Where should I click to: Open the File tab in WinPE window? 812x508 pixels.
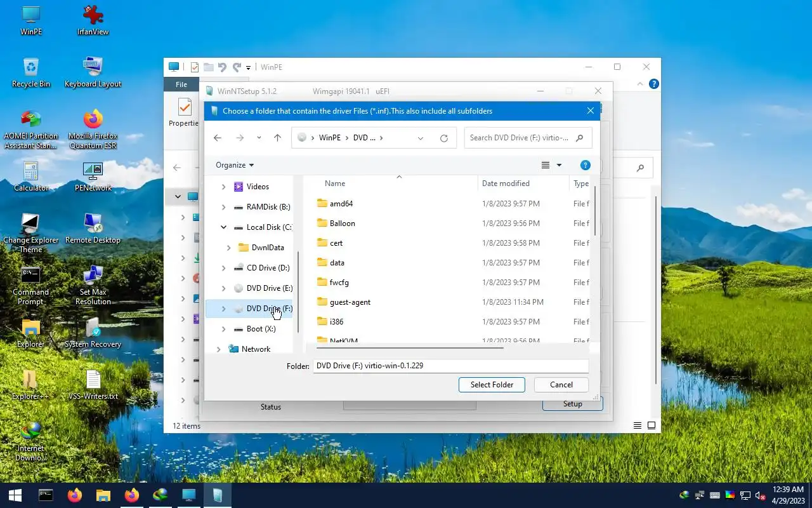click(x=181, y=84)
